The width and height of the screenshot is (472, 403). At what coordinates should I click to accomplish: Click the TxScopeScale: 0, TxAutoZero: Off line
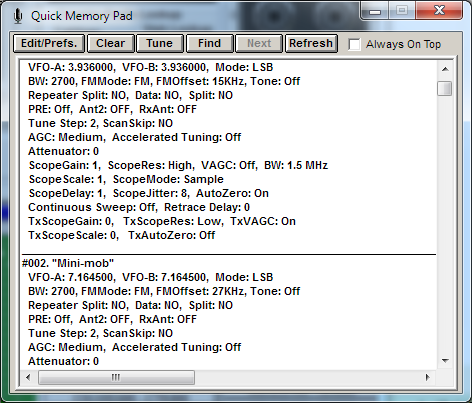tap(121, 235)
